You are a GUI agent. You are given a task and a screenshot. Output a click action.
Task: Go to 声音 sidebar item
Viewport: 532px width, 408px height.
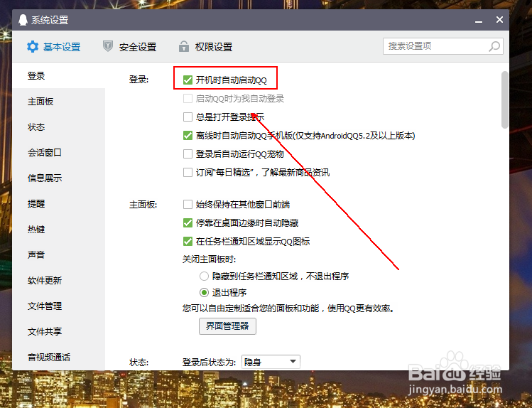[x=58, y=254]
